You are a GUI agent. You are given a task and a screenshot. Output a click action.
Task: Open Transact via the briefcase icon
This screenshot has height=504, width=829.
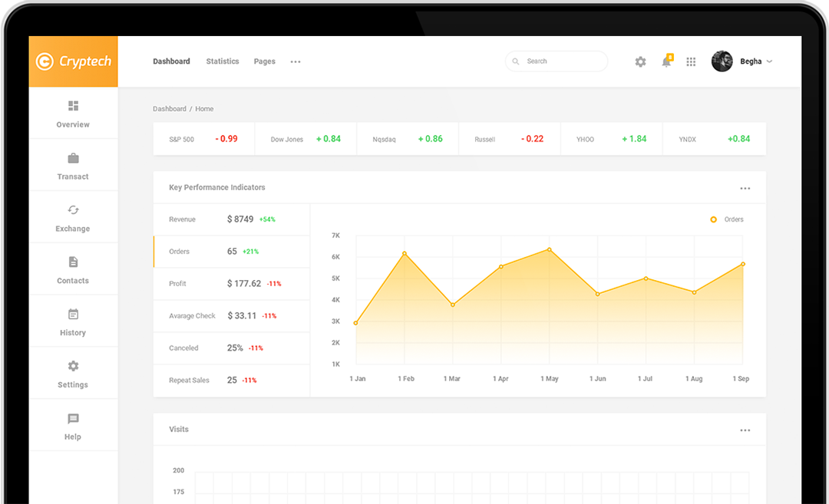tap(73, 158)
